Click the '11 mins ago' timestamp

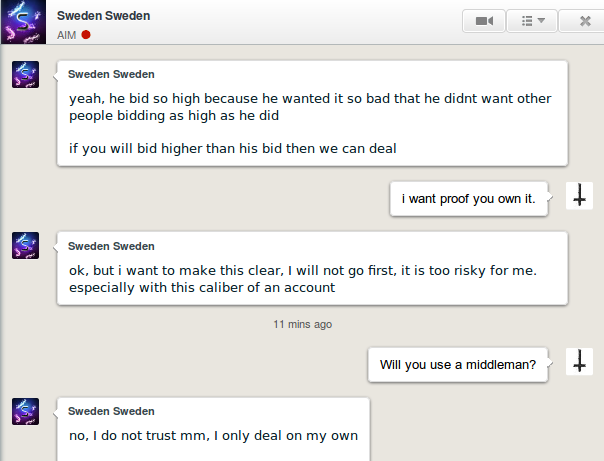(x=303, y=324)
